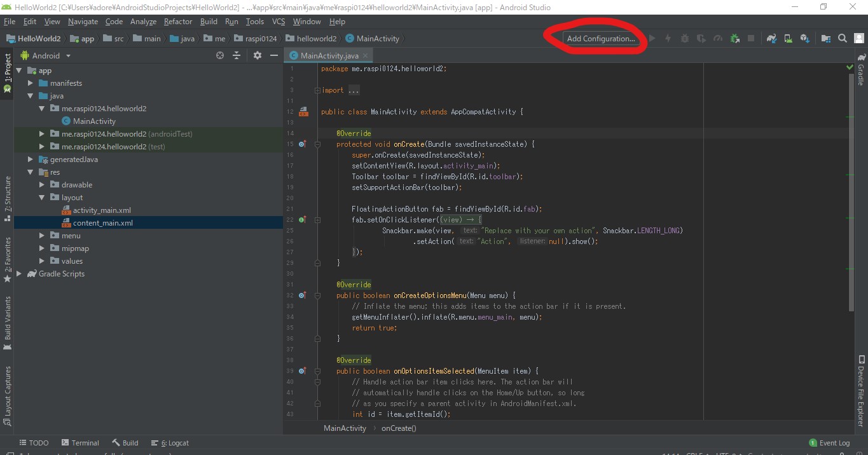This screenshot has height=455, width=868.
Task: Click override gutter icon on onCreate line
Action: [x=303, y=144]
